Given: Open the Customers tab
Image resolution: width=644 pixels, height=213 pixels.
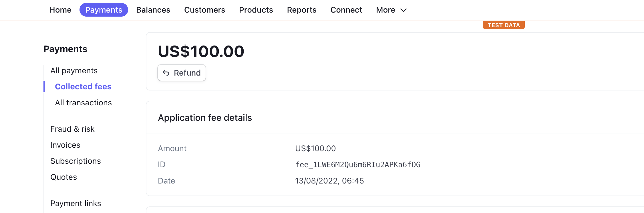Looking at the screenshot, I should [x=205, y=10].
